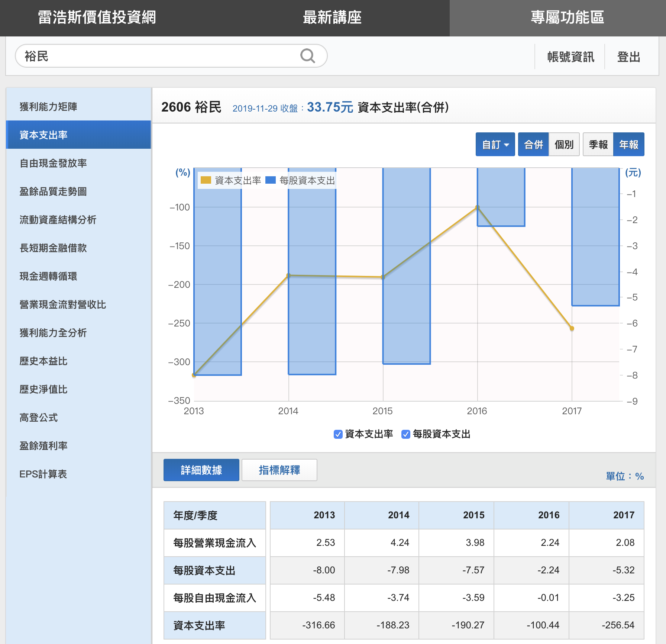The height and width of the screenshot is (644, 666).
Task: Click the yellow 資本支出率 legend swatch
Action: tap(206, 180)
